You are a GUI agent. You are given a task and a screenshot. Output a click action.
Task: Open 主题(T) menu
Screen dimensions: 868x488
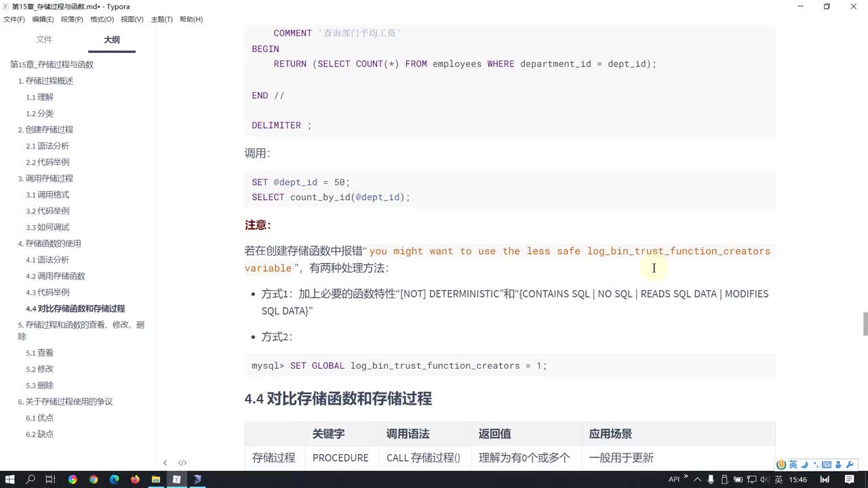(161, 19)
